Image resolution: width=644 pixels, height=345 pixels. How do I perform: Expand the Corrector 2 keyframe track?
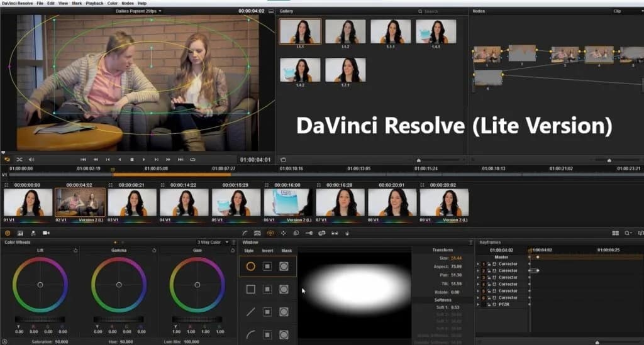point(478,271)
